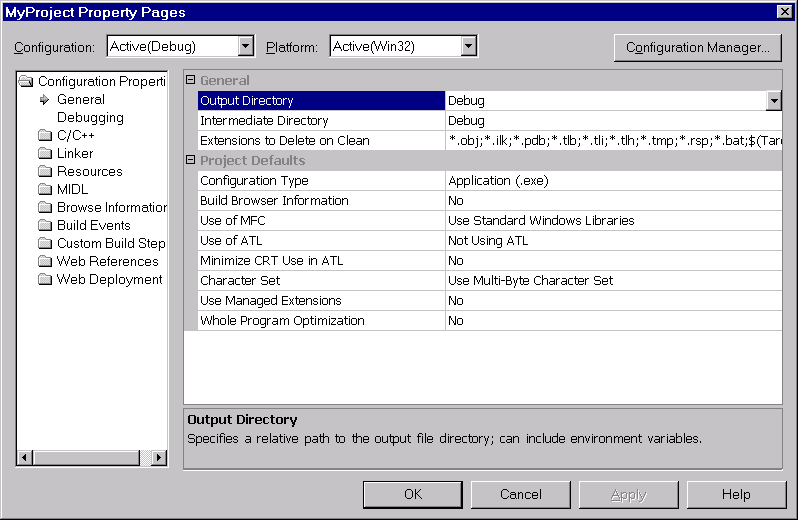This screenshot has width=798, height=520.
Task: Click the Web References folder icon
Action: click(45, 262)
